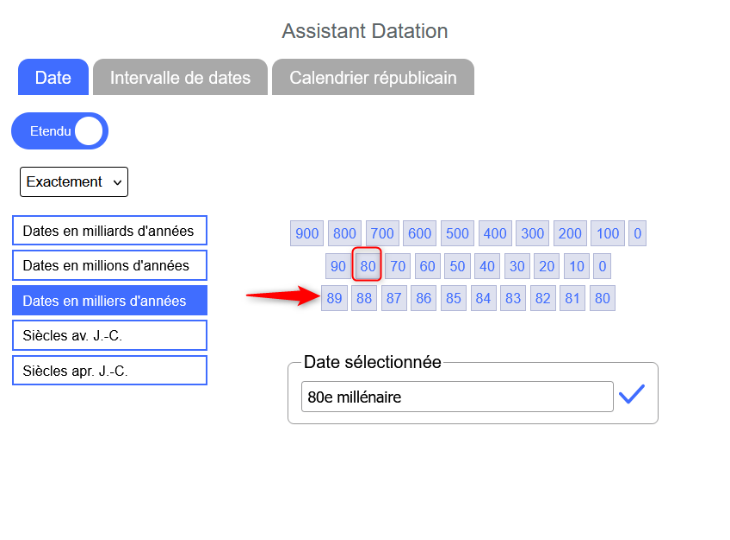Select Siècles apr. J.-C. option
Image resolution: width=730 pixels, height=540 pixels.
109,371
